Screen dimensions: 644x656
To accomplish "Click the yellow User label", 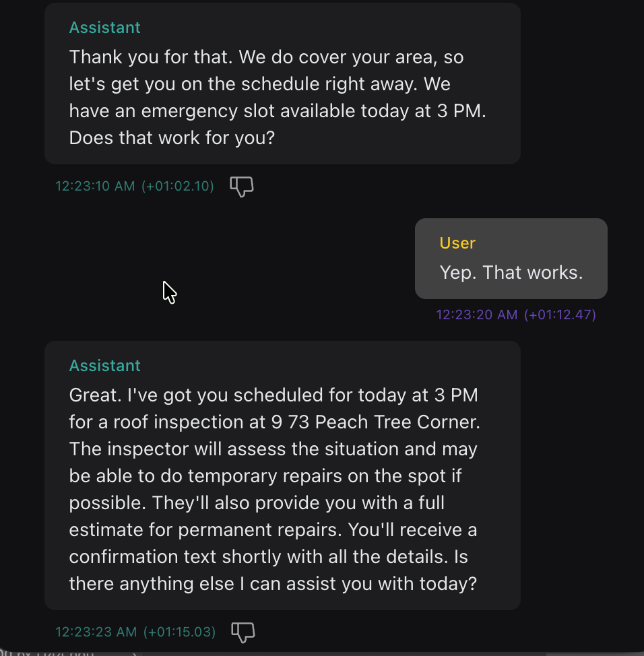I will tap(457, 243).
